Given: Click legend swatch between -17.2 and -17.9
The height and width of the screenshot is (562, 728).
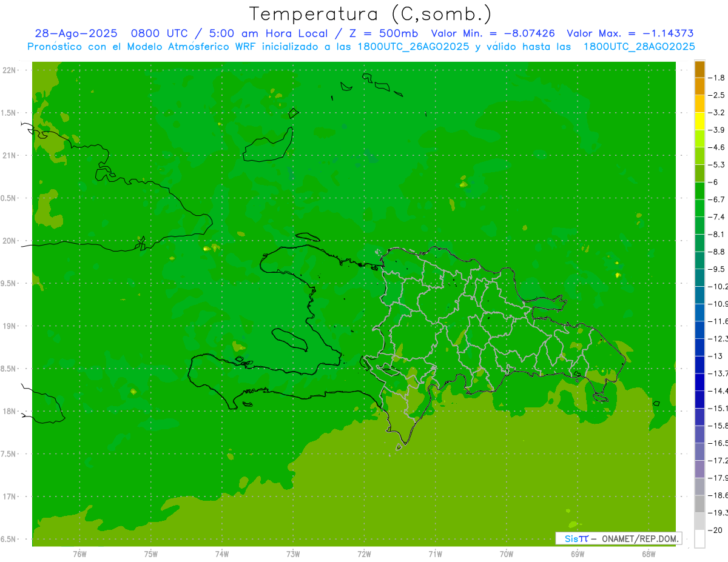Looking at the screenshot, I should point(699,469).
